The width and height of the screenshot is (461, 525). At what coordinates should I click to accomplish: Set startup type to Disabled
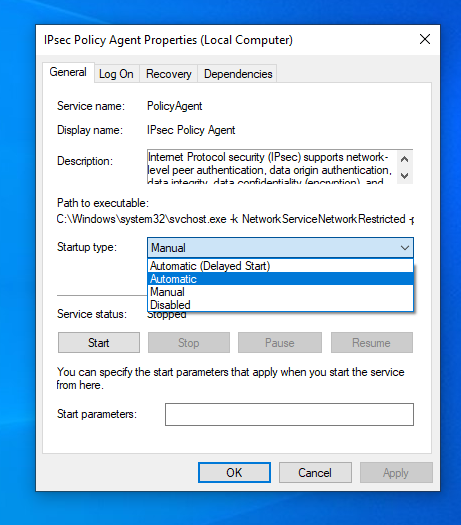click(280, 305)
